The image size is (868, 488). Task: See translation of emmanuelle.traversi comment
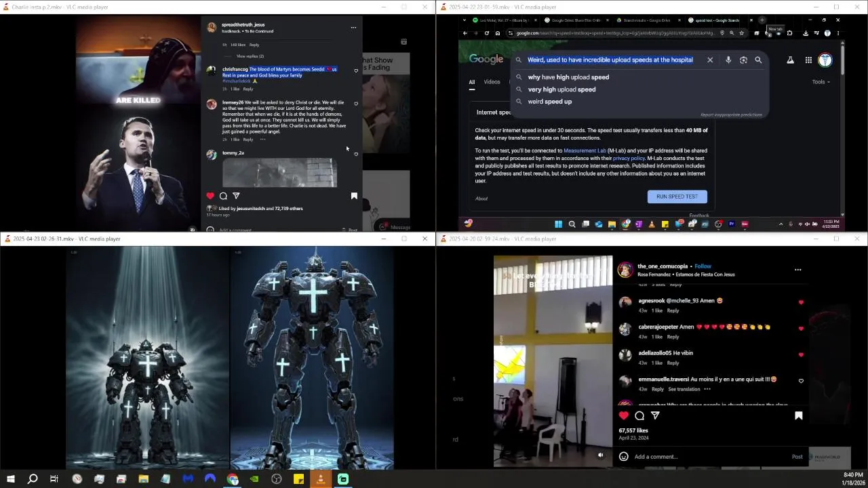point(684,389)
